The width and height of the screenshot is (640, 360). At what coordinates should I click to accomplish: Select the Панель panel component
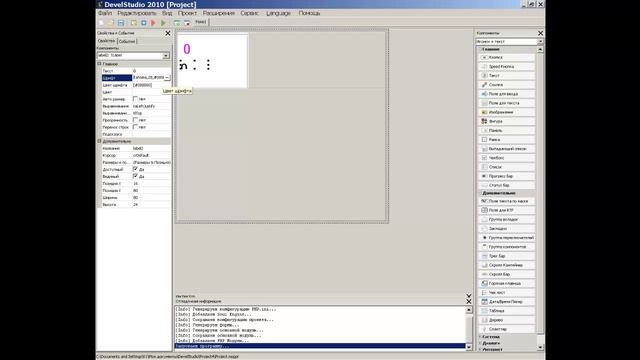point(507,131)
